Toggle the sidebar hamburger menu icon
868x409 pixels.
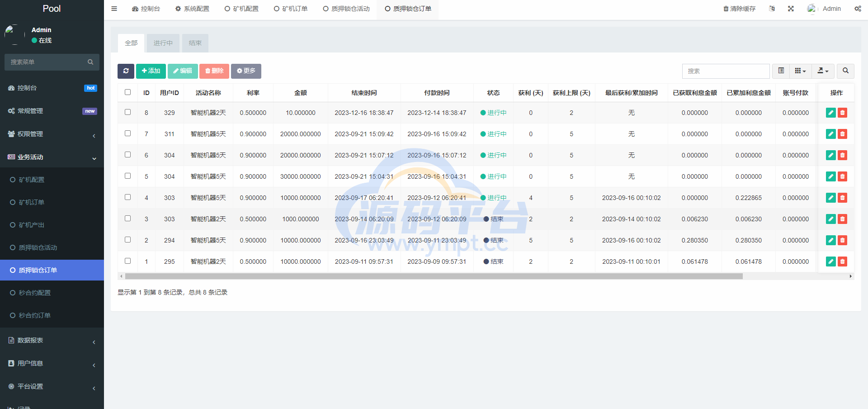114,9
